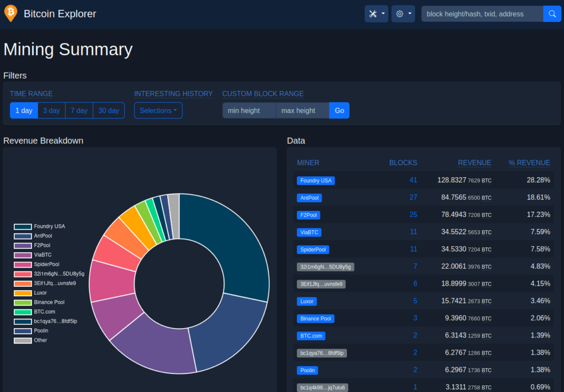Open the Foundry USA miner tag
564x392 pixels.
coord(316,181)
